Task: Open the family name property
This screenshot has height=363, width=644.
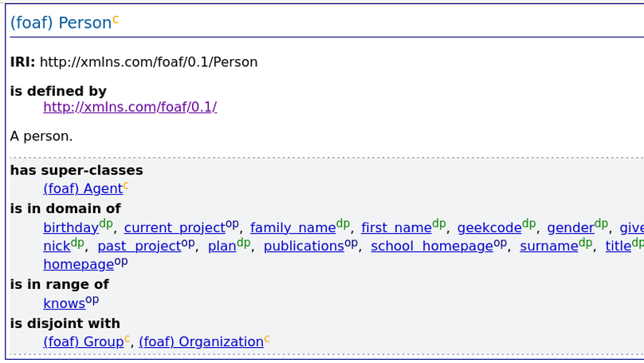Action: [293, 228]
